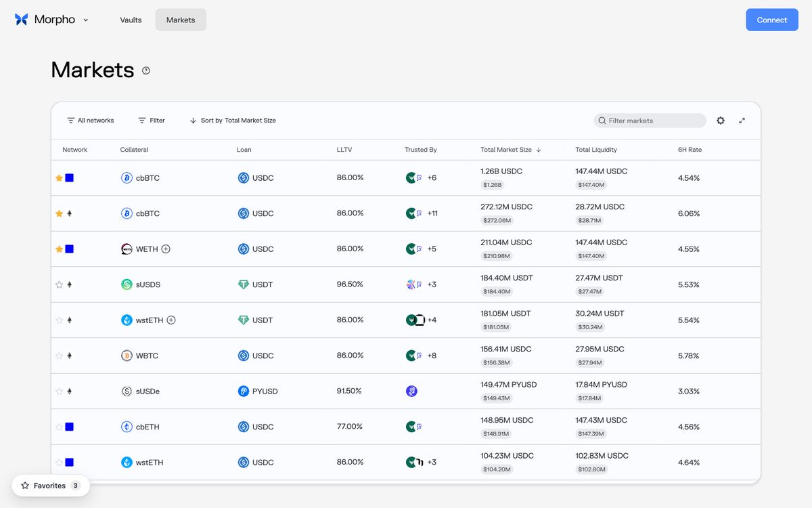Click the Connect wallet button
Screen dimensions: 812x508
tap(772, 20)
